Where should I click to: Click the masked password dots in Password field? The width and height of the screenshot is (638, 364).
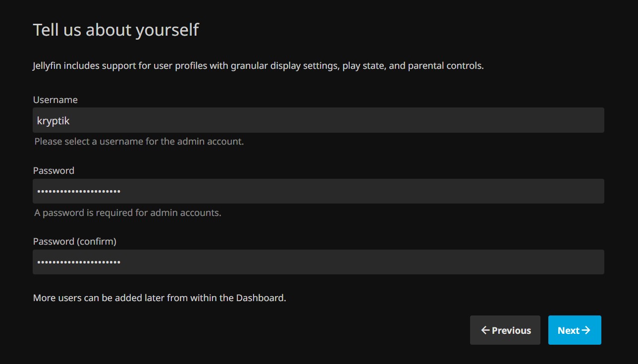[78, 191]
